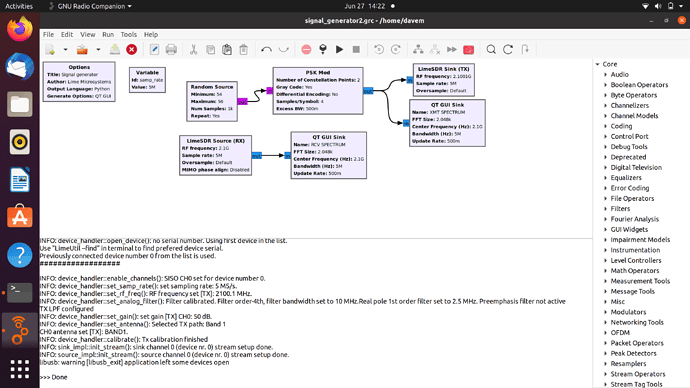
Task: Click the cut scissors icon
Action: tap(193, 49)
